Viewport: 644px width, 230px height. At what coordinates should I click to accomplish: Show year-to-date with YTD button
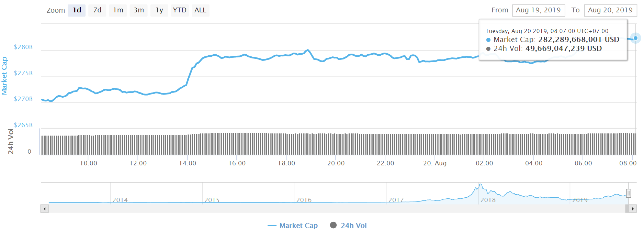[180, 10]
